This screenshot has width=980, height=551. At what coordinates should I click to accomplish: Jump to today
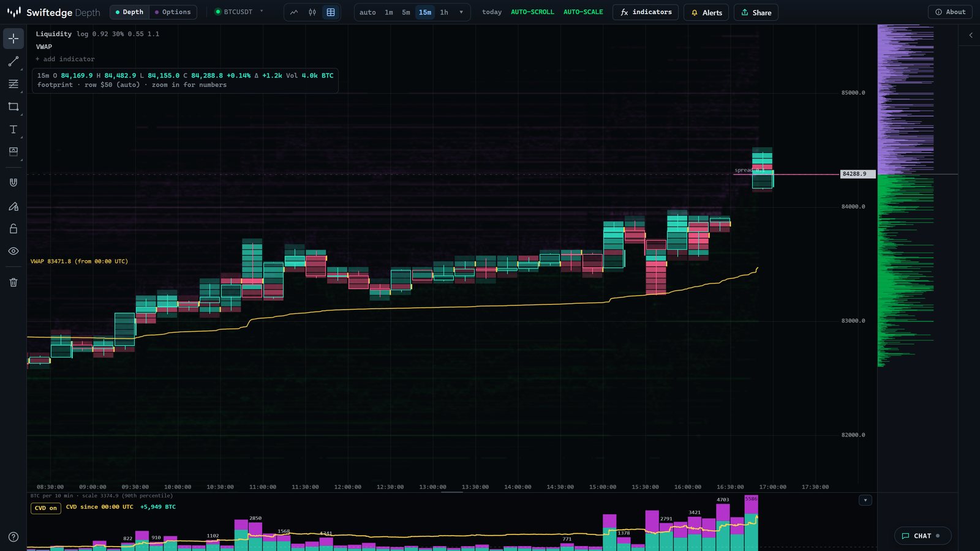492,12
